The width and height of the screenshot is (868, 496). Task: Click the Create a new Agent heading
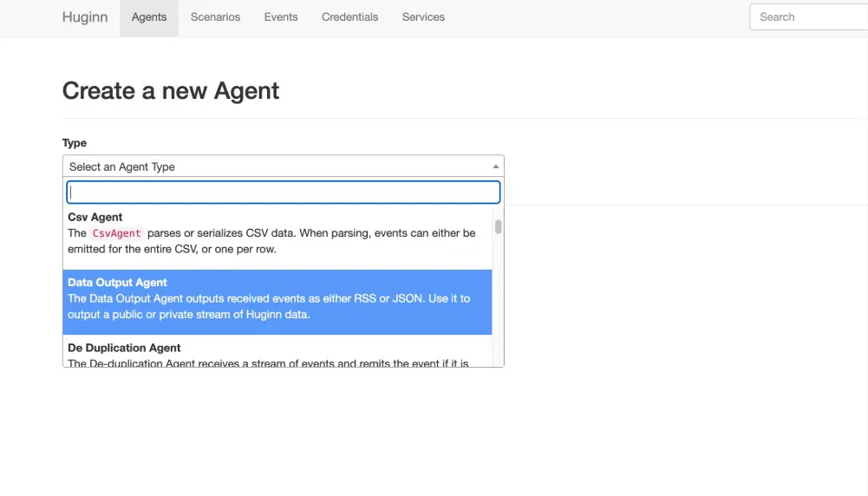[x=171, y=91]
